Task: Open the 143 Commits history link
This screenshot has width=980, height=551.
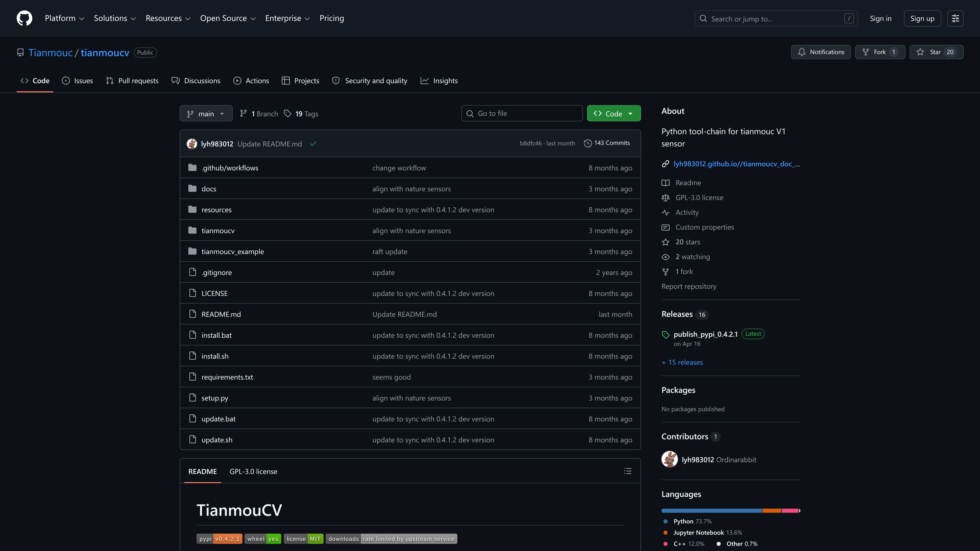Action: pyautogui.click(x=607, y=143)
